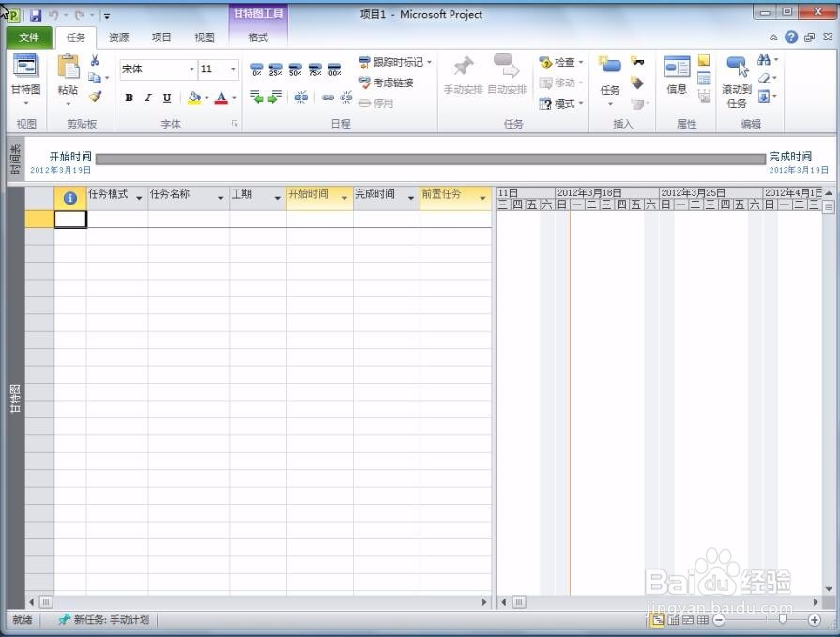This screenshot has height=637, width=840.
Task: Click zoom in plus button
Action: point(815,620)
